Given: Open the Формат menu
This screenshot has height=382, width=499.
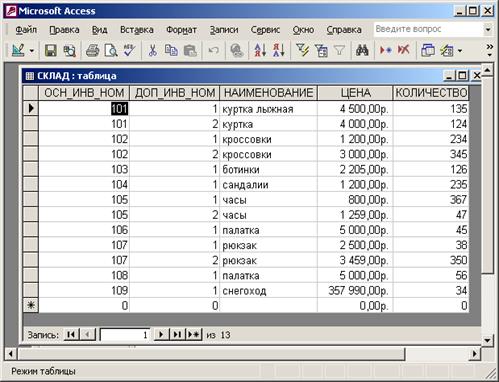Looking at the screenshot, I should 181,30.
